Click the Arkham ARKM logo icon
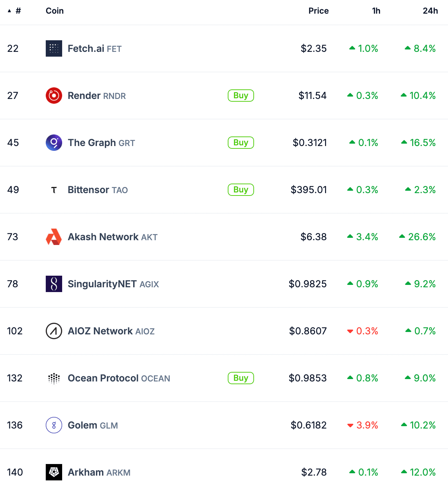 (x=54, y=472)
